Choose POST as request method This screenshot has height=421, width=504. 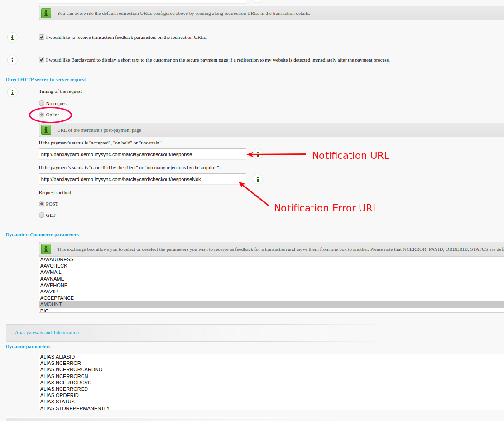click(42, 204)
